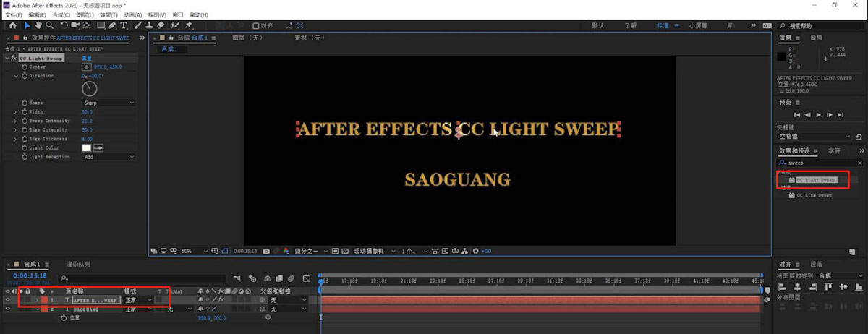Viewport: 868px width, 334px height.
Task: Toggle the Sweep Intensity stopwatch
Action: [x=24, y=121]
